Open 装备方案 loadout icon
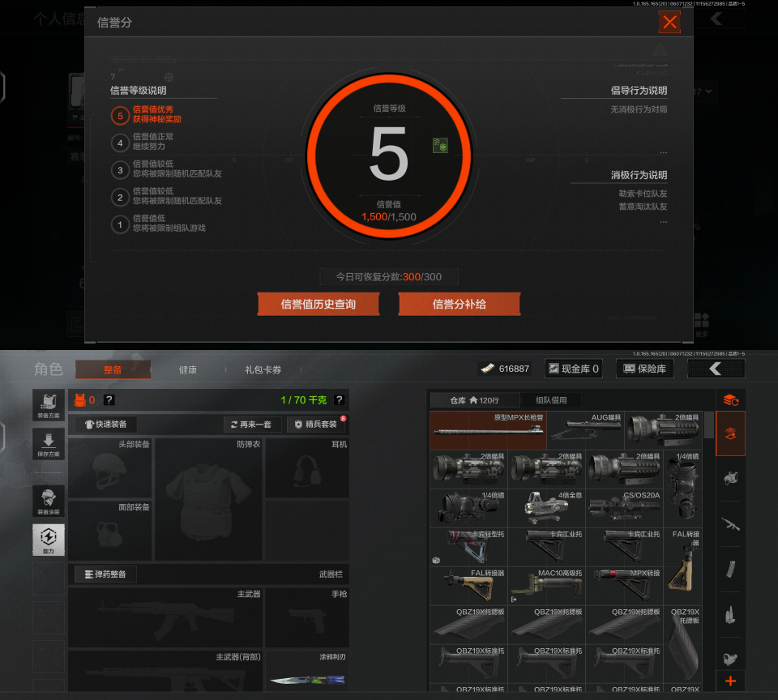Image resolution: width=778 pixels, height=700 pixels. coord(49,405)
